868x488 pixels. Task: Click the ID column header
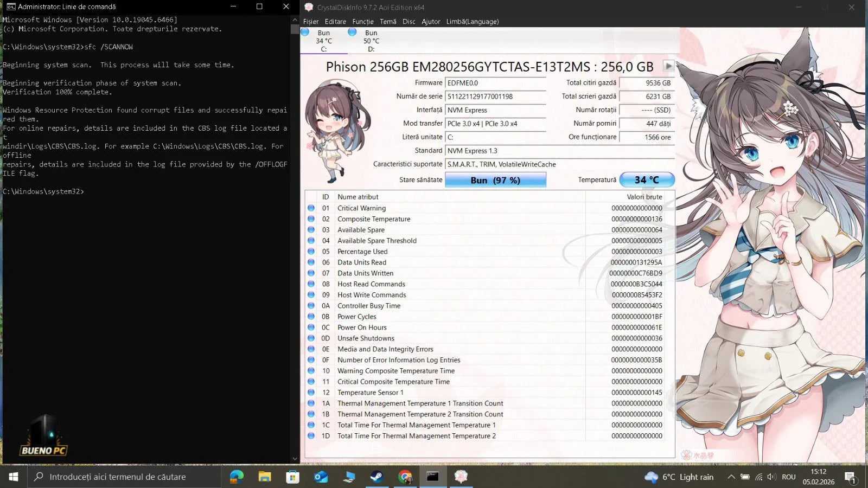pyautogui.click(x=325, y=197)
